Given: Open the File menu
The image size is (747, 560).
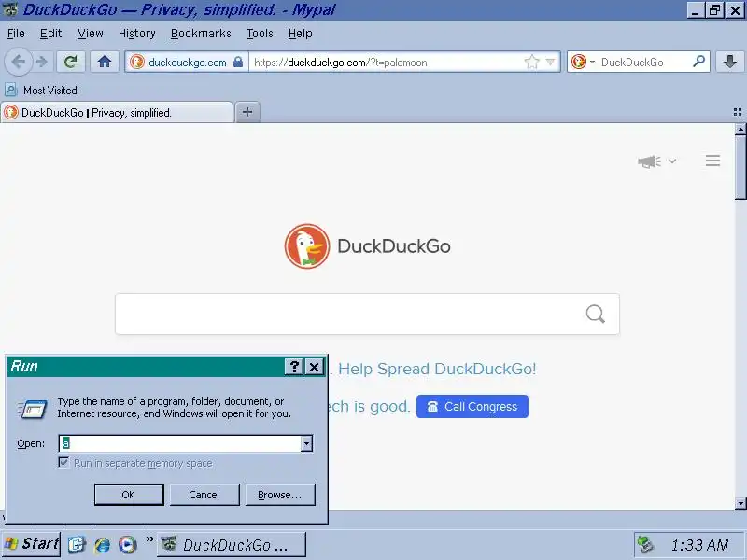Looking at the screenshot, I should [x=16, y=34].
